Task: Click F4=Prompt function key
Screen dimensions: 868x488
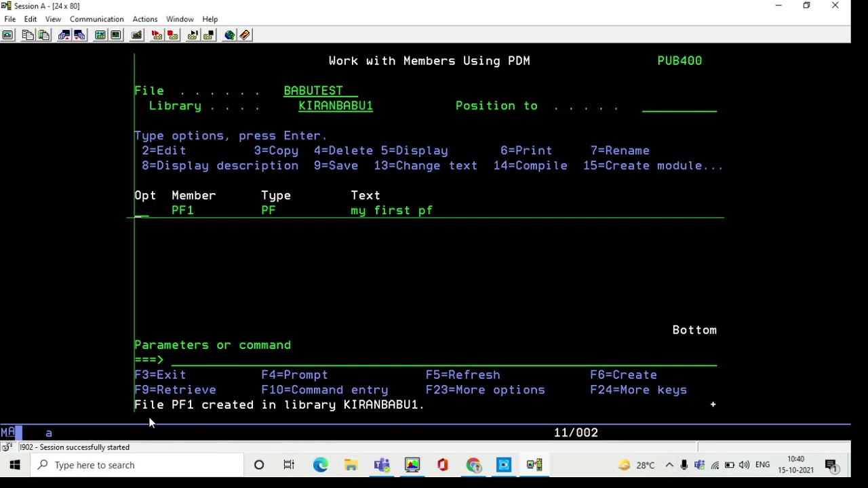Action: pyautogui.click(x=294, y=375)
